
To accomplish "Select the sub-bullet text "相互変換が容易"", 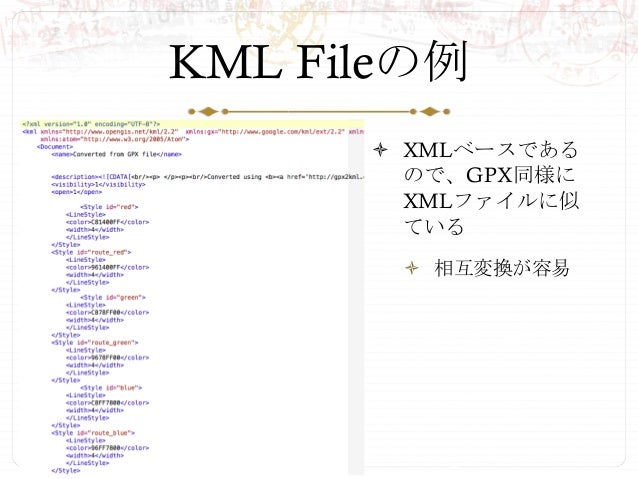I will tap(502, 269).
